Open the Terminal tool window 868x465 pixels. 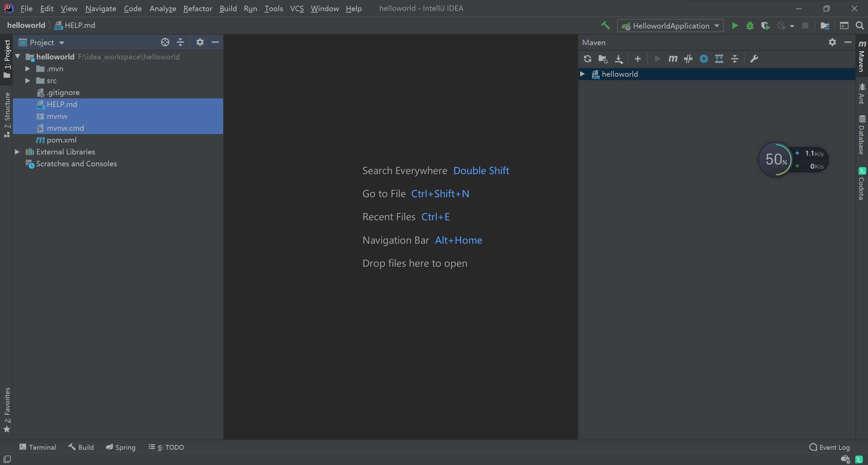click(38, 447)
